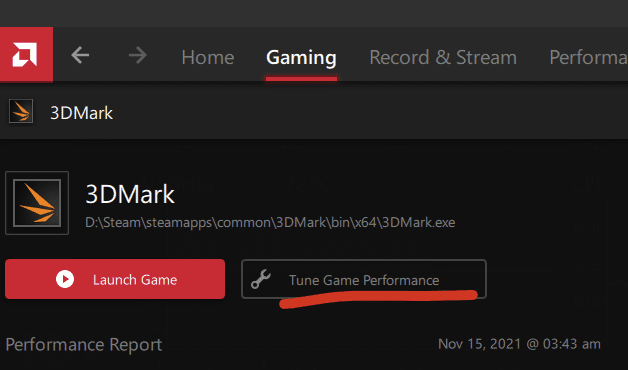Open the Performance tab

coord(588,57)
